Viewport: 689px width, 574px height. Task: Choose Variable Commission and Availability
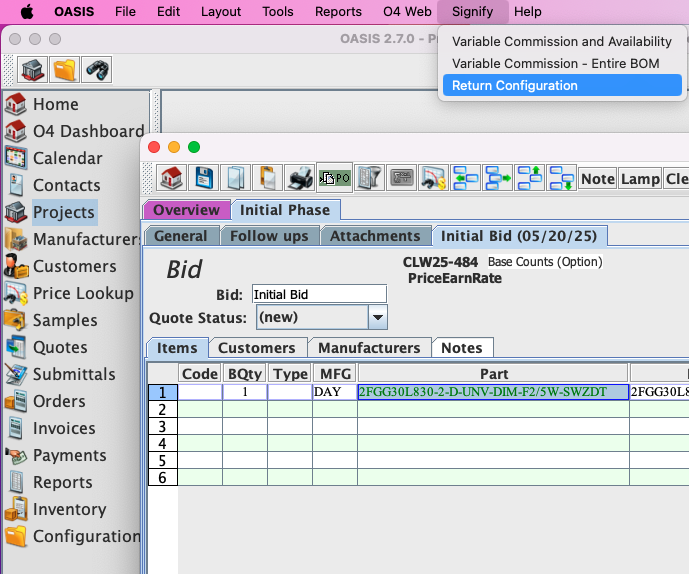click(562, 41)
